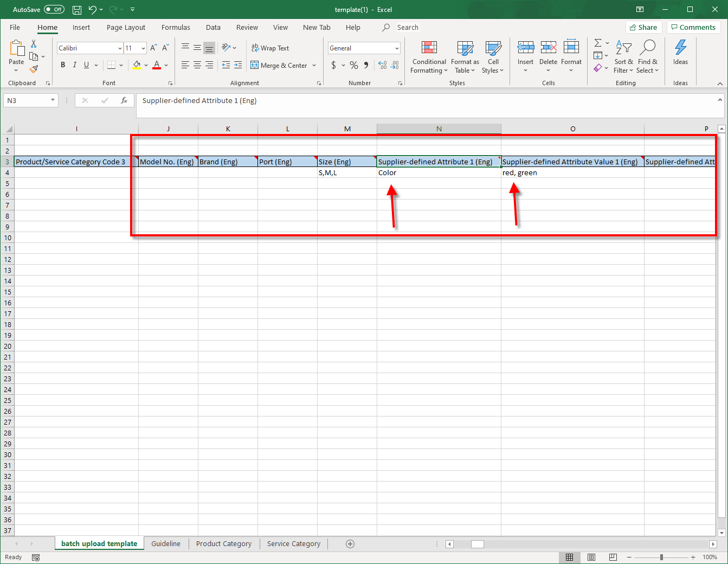Toggle the AutoSave switch
Viewport: 728px width, 564px height.
54,10
